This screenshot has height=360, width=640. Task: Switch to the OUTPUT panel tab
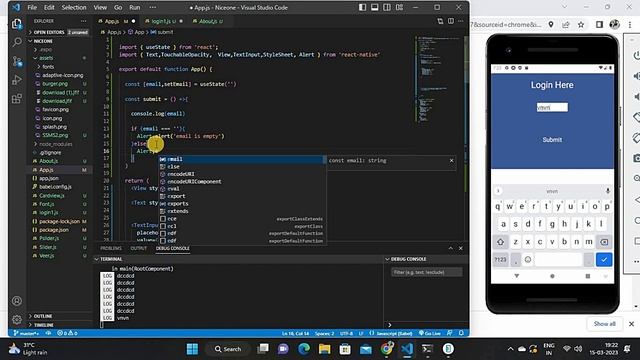pos(138,248)
